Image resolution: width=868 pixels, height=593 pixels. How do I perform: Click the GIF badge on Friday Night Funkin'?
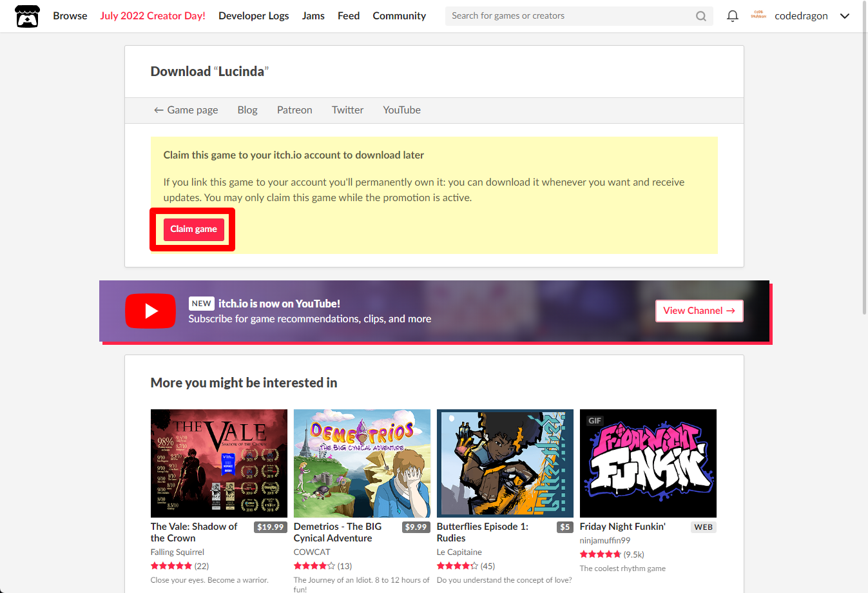[x=595, y=420]
